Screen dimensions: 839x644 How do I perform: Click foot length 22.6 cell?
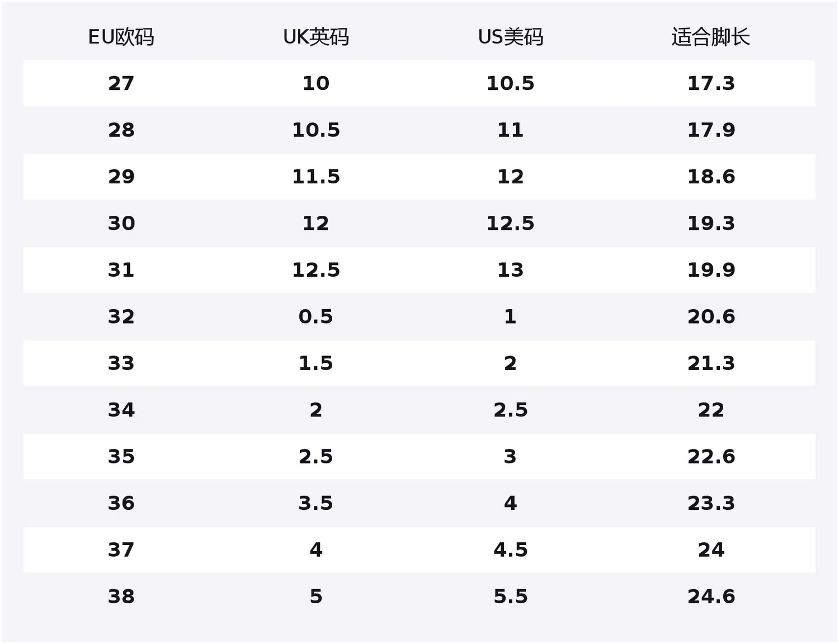711,456
